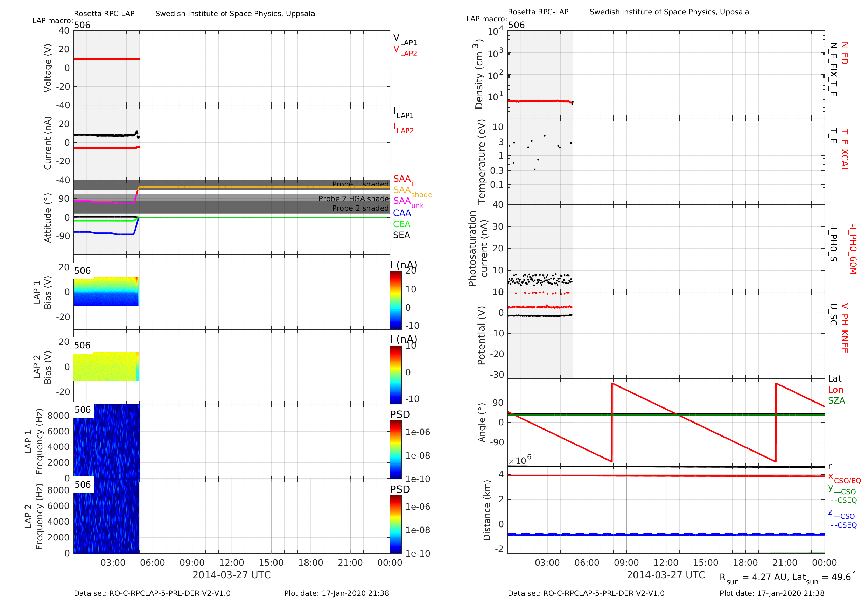Click the 'U_SC' legend label
Screen dimensions: 868x614
(833, 315)
